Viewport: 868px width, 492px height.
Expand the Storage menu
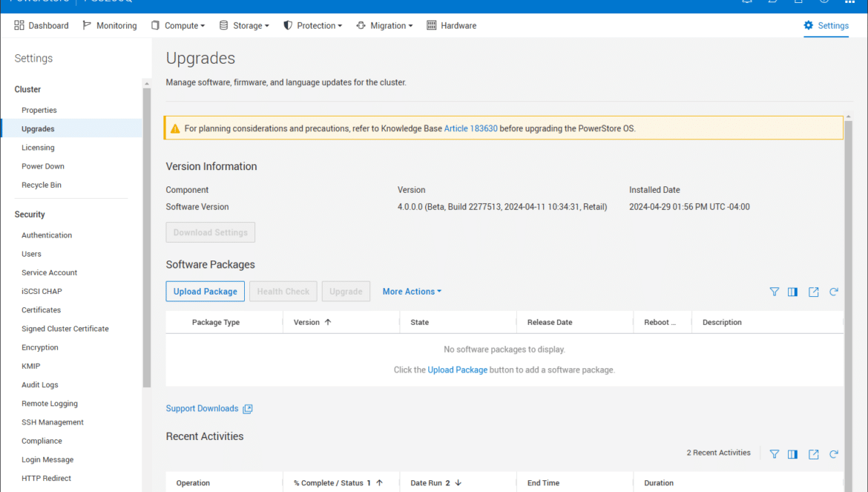pyautogui.click(x=244, y=25)
